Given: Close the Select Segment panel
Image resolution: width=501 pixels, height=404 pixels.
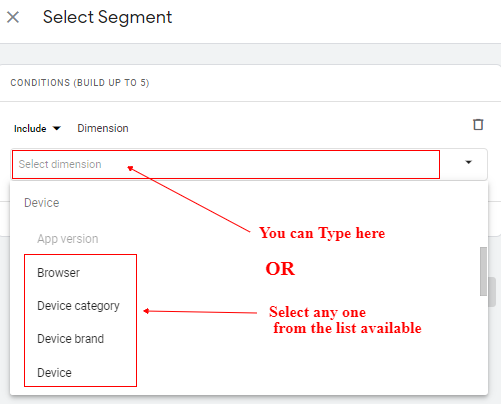Looking at the screenshot, I should point(13,17).
